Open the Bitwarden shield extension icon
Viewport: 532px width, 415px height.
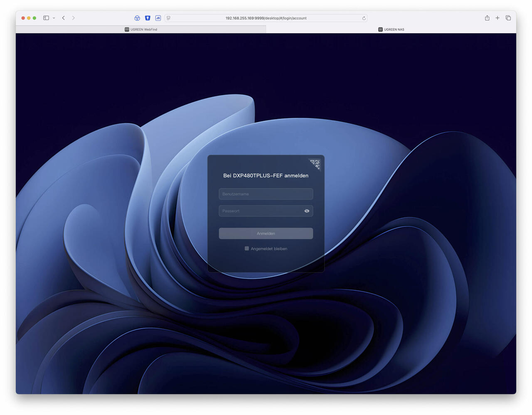point(148,18)
